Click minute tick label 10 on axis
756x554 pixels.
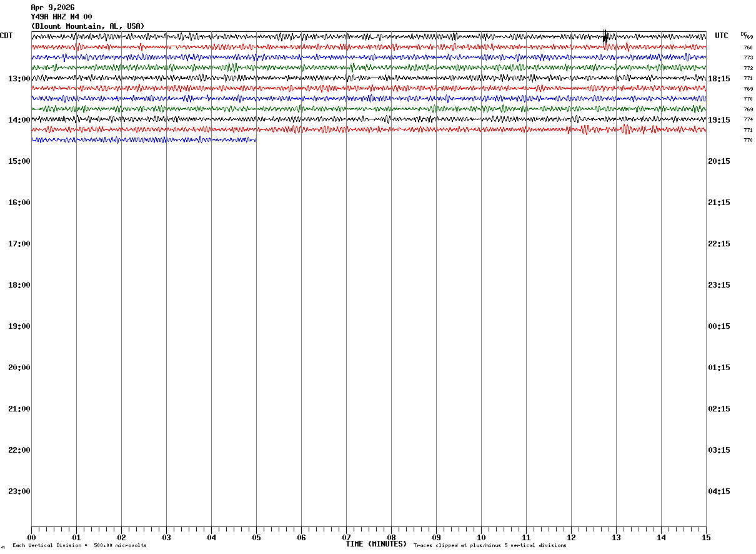point(481,538)
